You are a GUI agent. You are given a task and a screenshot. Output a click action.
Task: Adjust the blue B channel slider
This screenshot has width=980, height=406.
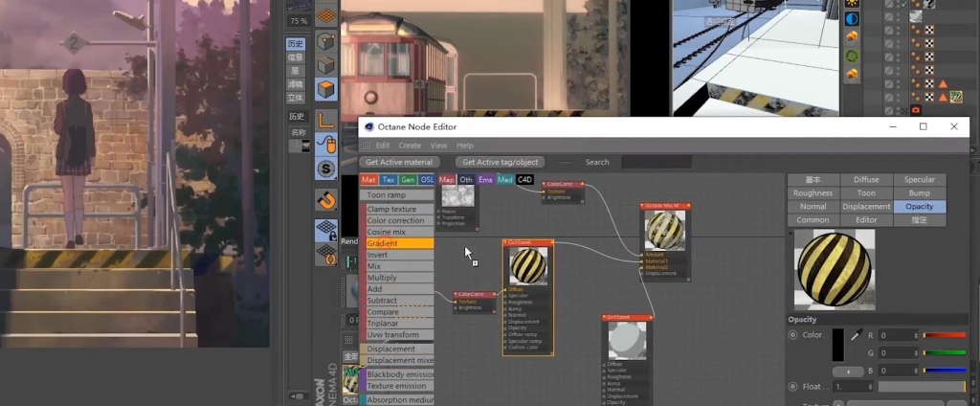coord(945,371)
